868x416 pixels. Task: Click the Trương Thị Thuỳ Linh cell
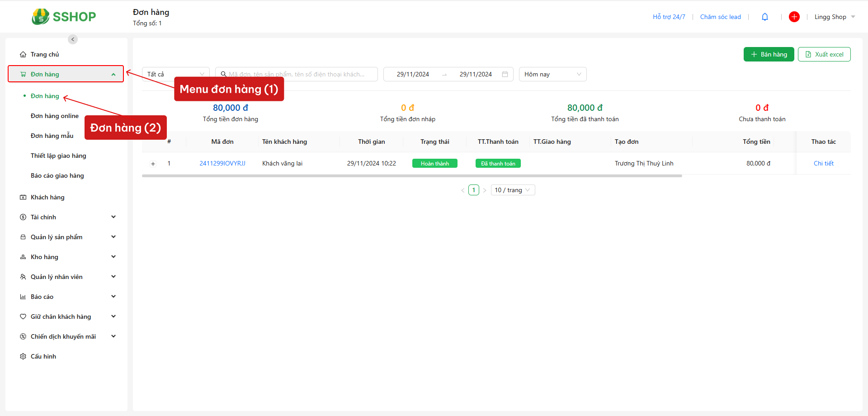(644, 163)
